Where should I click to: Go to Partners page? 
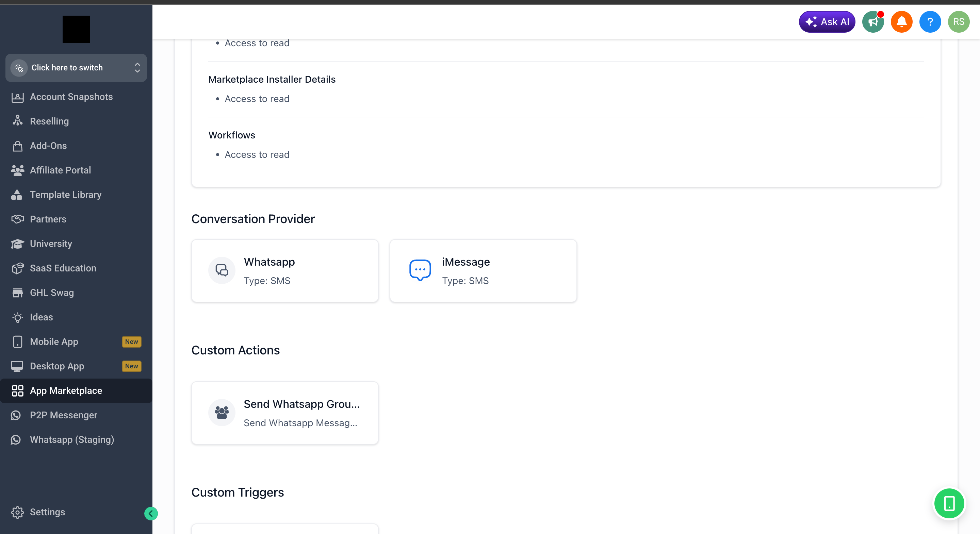76,219
